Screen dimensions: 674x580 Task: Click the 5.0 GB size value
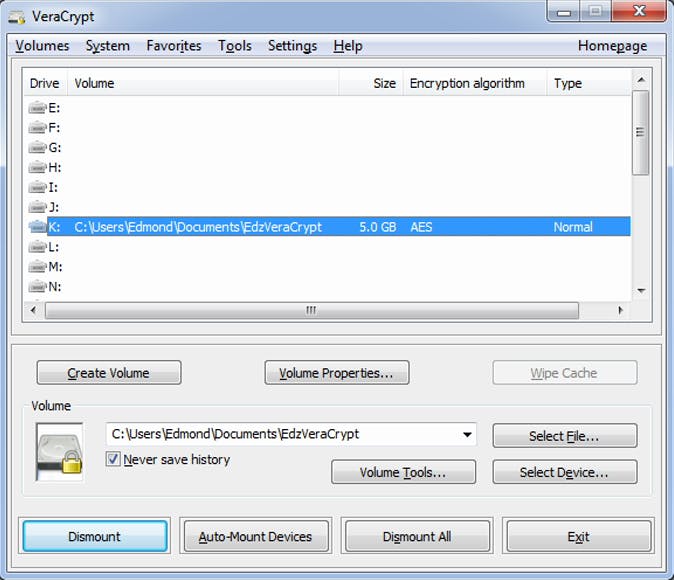coord(377,227)
